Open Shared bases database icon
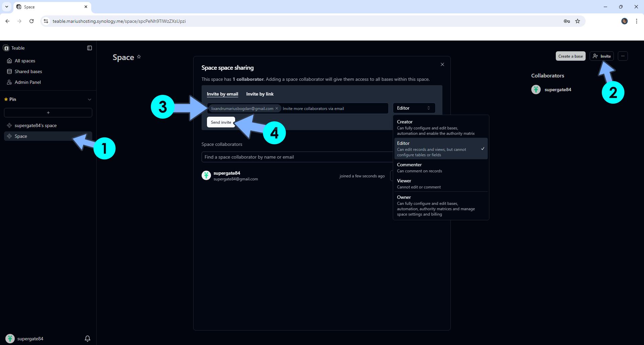The image size is (644, 345). [9, 71]
